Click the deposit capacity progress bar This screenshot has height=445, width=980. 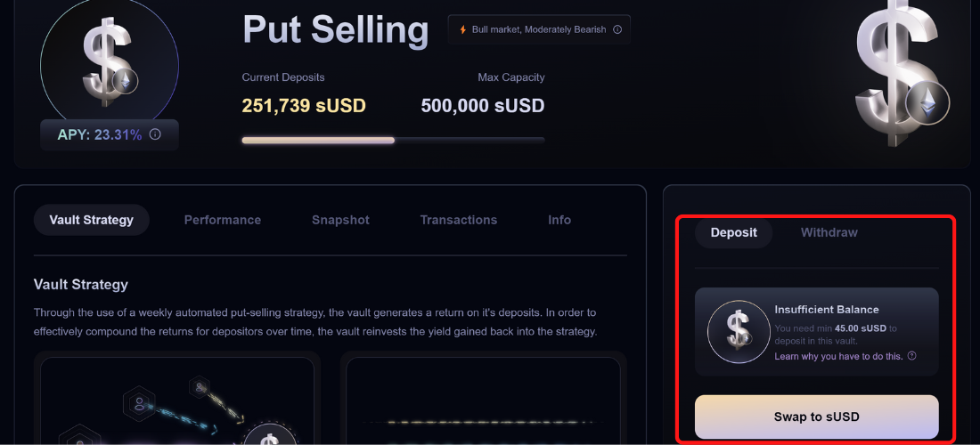pyautogui.click(x=393, y=140)
